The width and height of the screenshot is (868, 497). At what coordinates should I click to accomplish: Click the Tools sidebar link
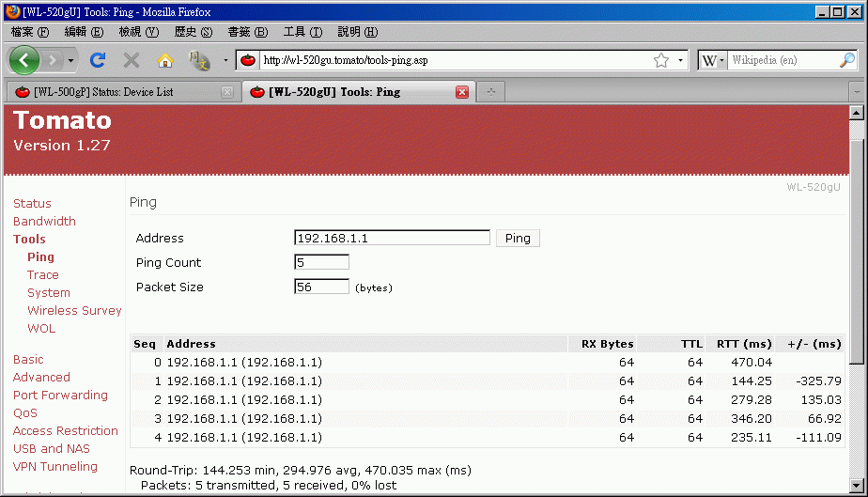click(29, 239)
